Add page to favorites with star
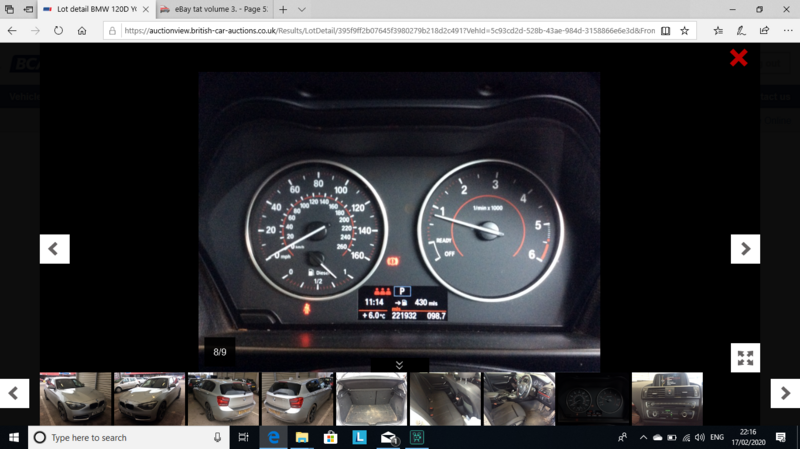The height and width of the screenshot is (449, 800). [x=685, y=31]
